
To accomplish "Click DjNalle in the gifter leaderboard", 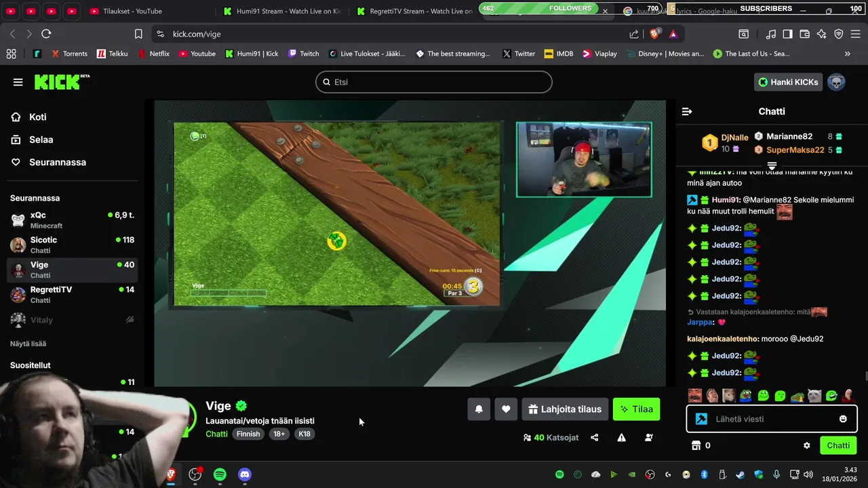I will click(x=735, y=137).
